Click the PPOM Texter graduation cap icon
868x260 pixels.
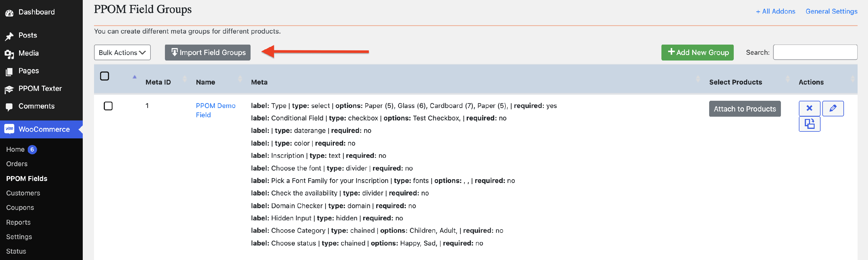[x=10, y=89]
